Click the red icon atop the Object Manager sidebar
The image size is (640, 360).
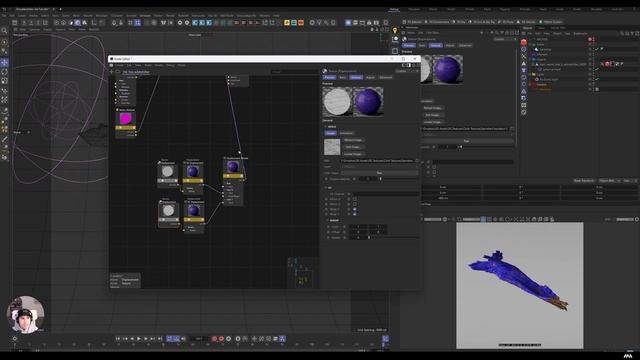tap(524, 42)
